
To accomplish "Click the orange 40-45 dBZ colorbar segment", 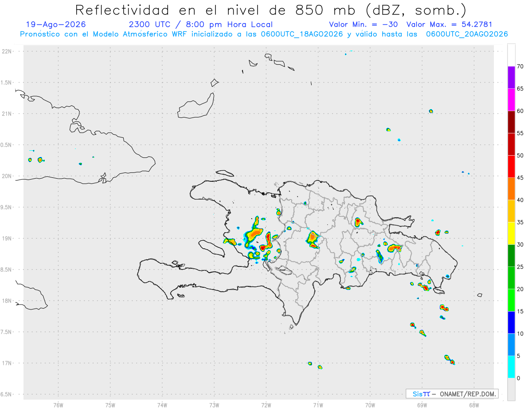I will (x=511, y=189).
